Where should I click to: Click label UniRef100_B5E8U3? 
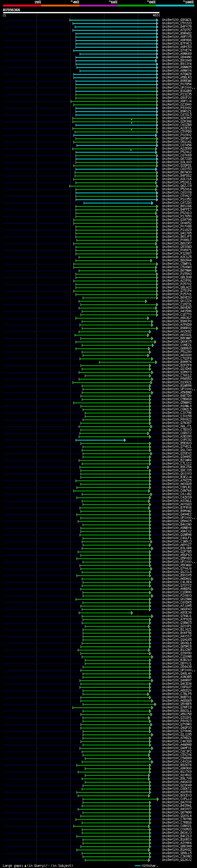pyautogui.click(x=176, y=443)
